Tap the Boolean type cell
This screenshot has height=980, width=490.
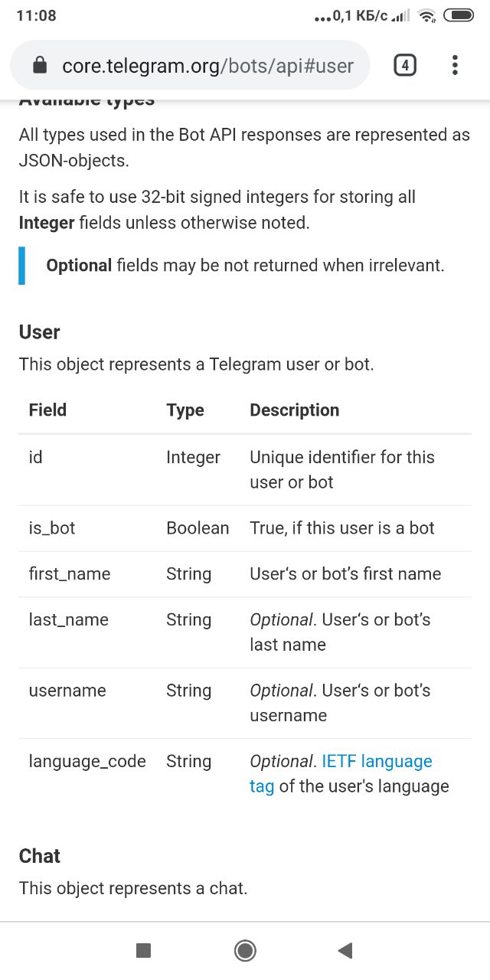pos(198,528)
